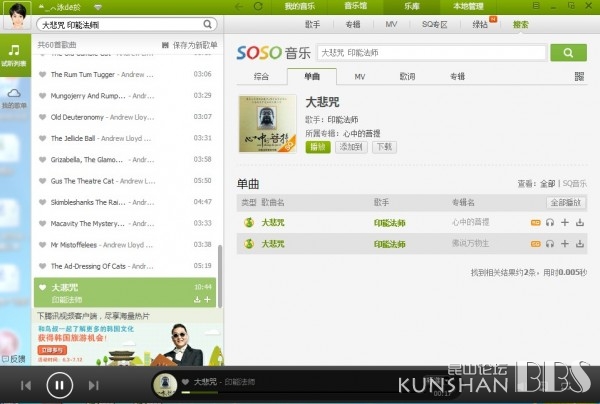Open the 歌手 subnavigation item
Viewport: 600px width, 404px height.
click(x=312, y=24)
